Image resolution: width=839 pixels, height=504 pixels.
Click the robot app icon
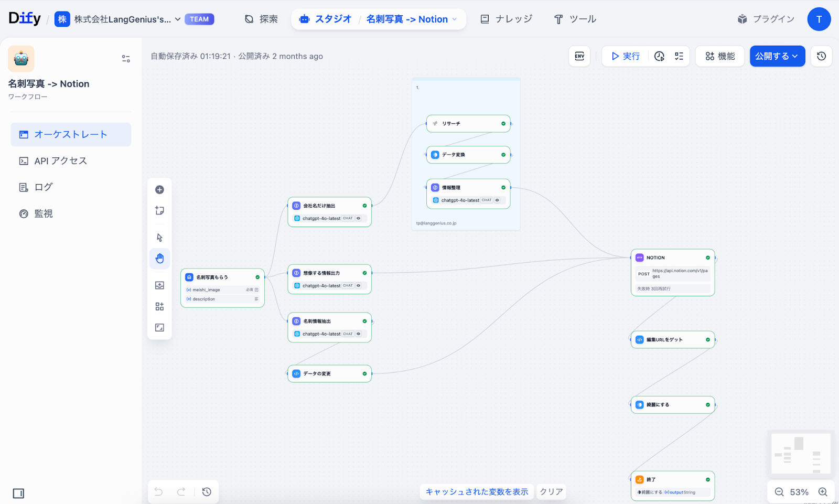tap(21, 58)
